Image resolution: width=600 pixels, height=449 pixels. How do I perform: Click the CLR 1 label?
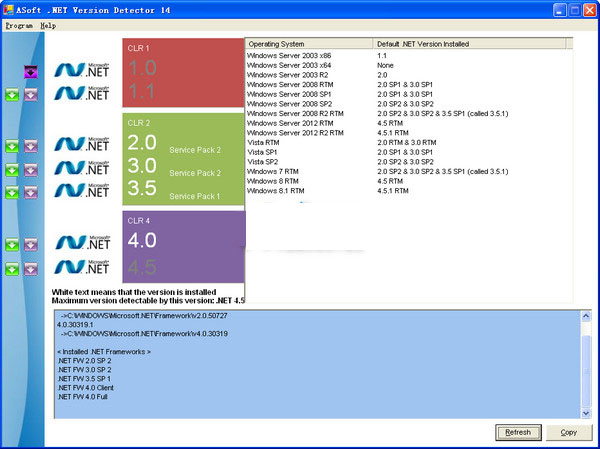[139, 48]
